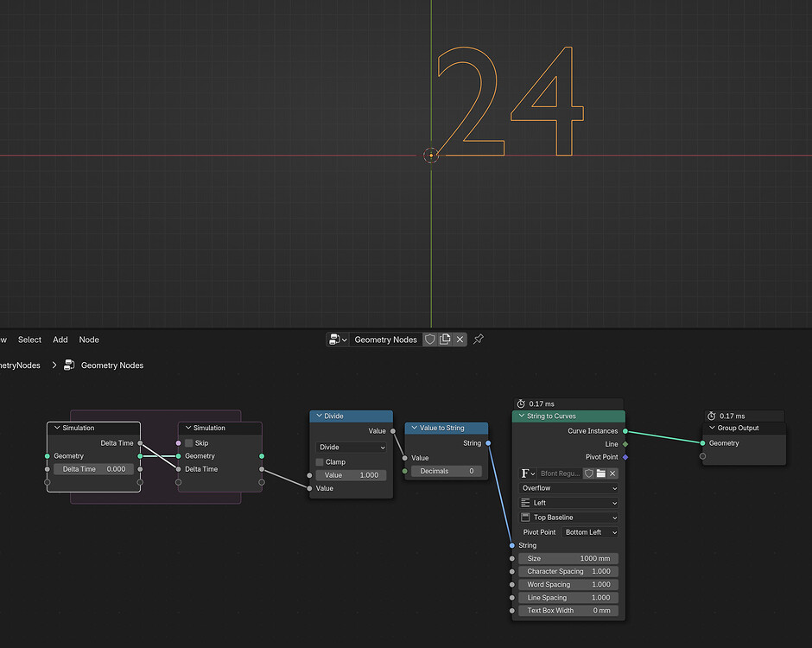Open the Top Baseline vertical alignment dropdown
This screenshot has width=812, height=648.
coord(568,518)
